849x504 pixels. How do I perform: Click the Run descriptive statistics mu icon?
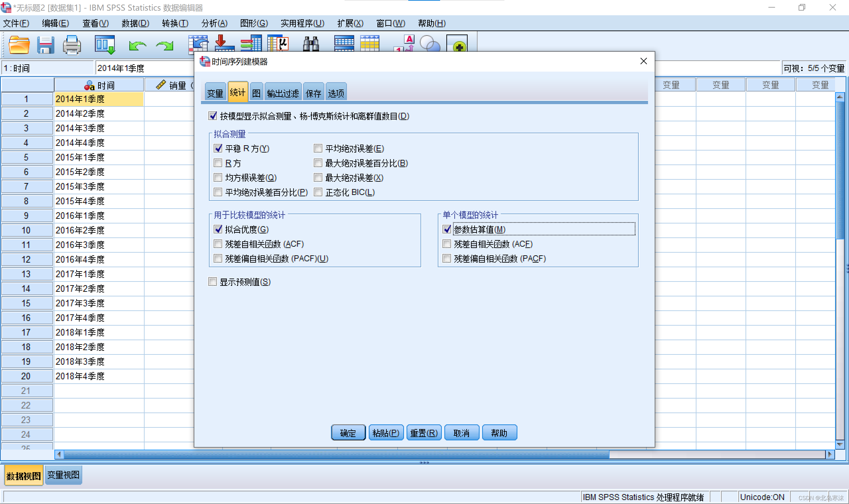(x=278, y=44)
